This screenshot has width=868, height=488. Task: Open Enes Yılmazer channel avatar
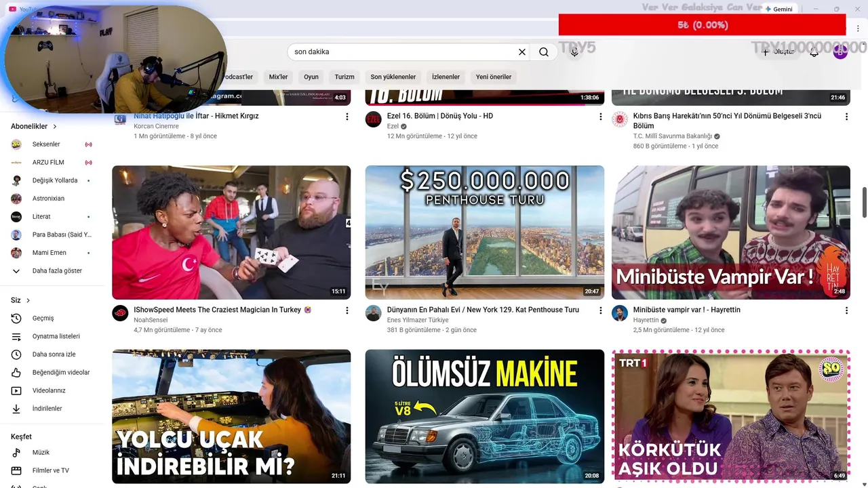pyautogui.click(x=374, y=313)
